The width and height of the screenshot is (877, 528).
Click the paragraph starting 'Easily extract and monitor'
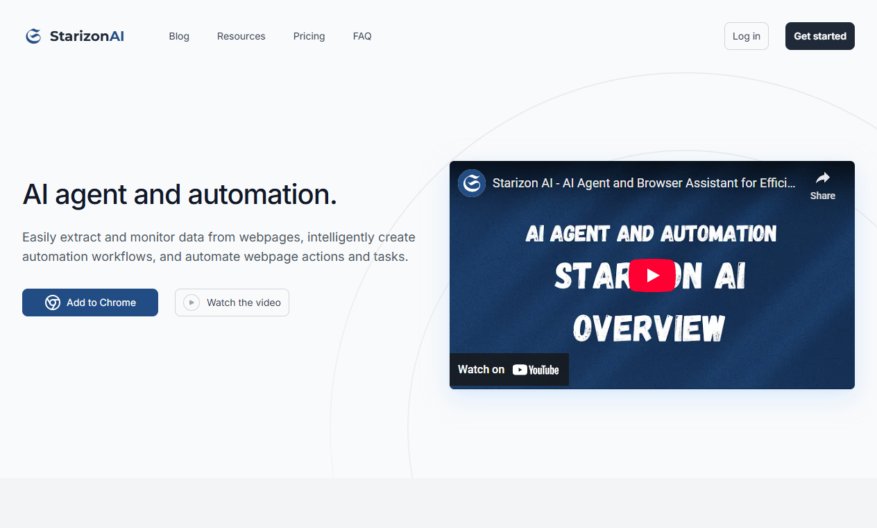coord(219,247)
